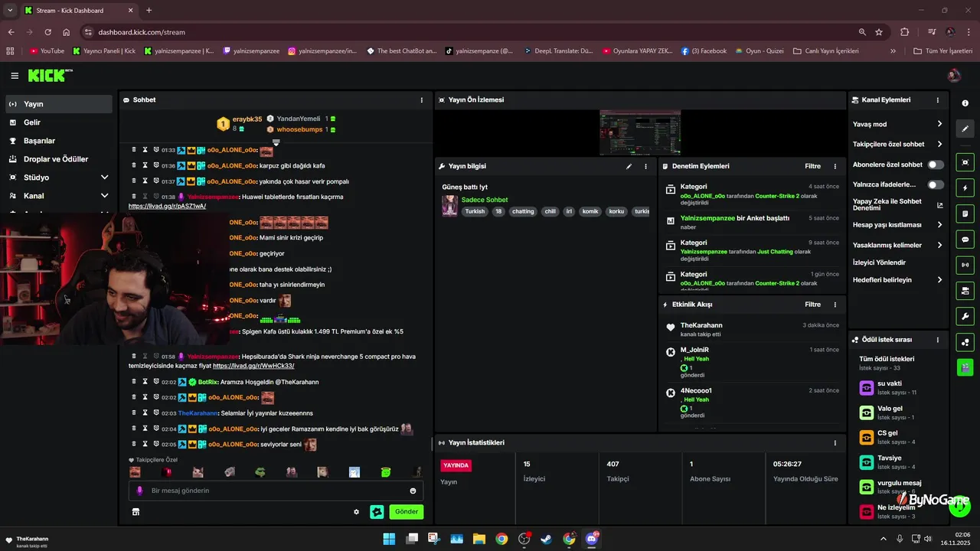980x551 pixels.
Task: Collapse the leaderboard arrow above chat
Action: click(276, 142)
